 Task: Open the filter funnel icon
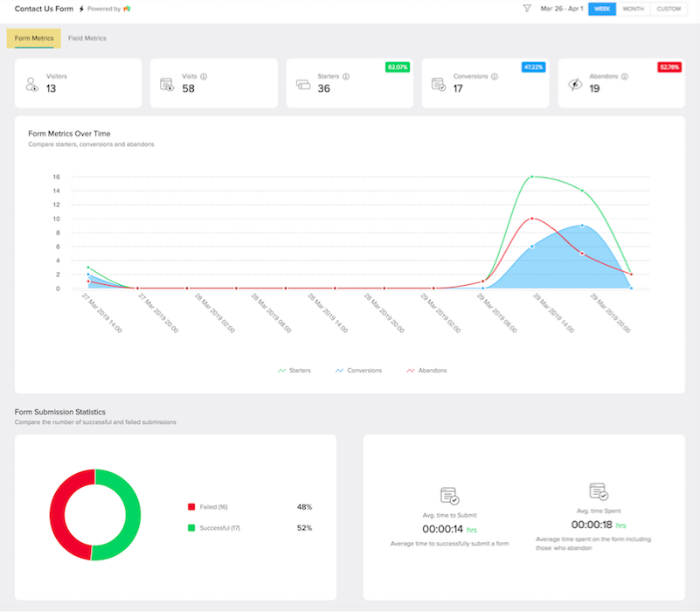pyautogui.click(x=527, y=9)
